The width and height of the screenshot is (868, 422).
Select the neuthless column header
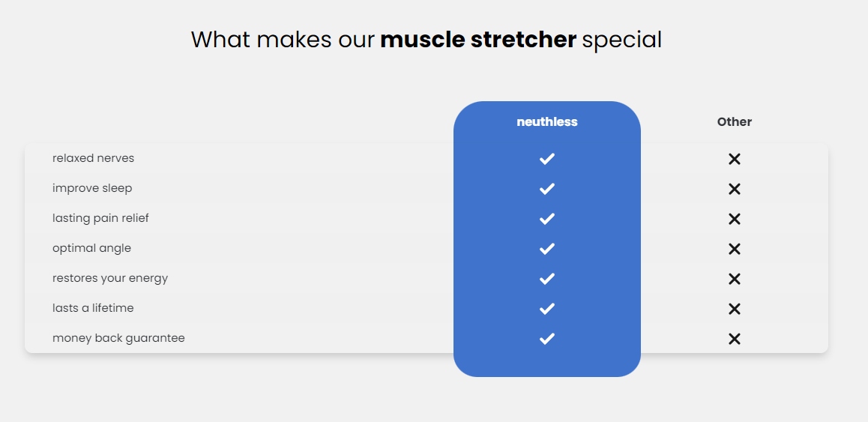(547, 122)
